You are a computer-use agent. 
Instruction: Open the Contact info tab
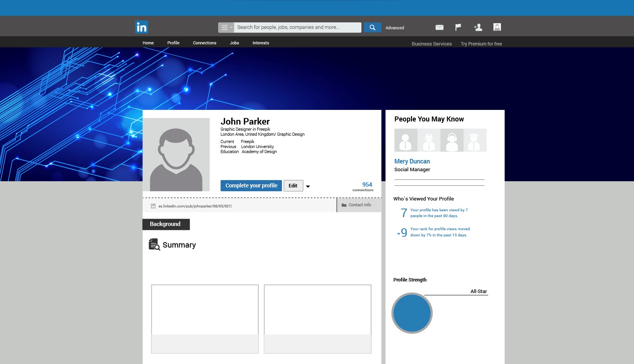pyautogui.click(x=359, y=205)
